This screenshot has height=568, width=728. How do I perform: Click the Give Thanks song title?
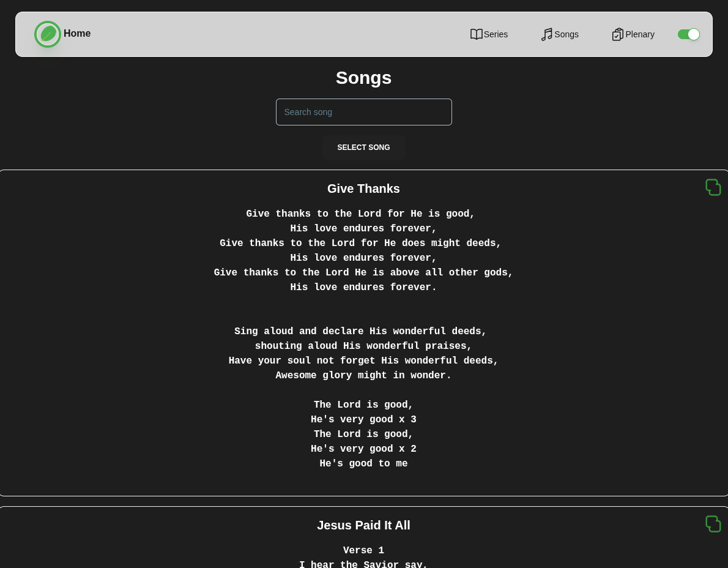363,189
